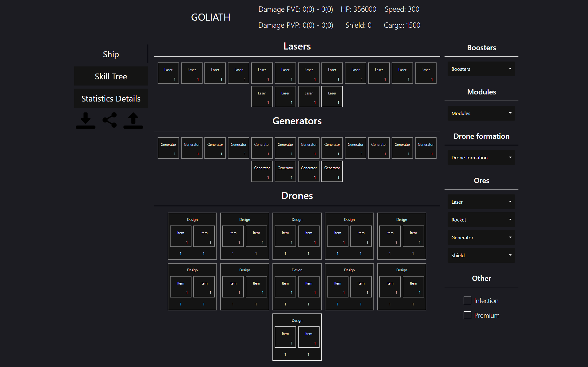Open the Boosters dropdown
This screenshot has width=588, height=367.
tap(481, 69)
